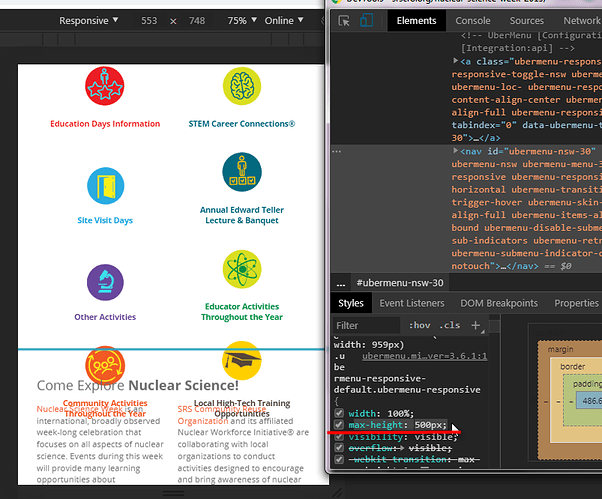602x499 pixels.
Task: Click the breadcrumb ellipsis before #ubermenu-nsw-30
Action: [x=341, y=284]
